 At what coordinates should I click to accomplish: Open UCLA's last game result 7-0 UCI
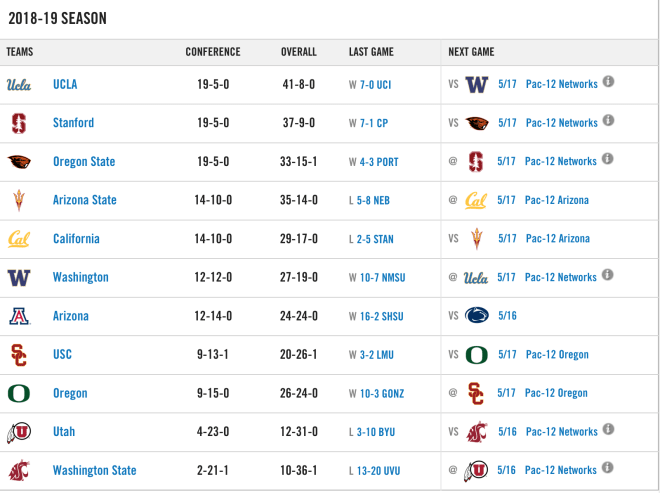[375, 85]
